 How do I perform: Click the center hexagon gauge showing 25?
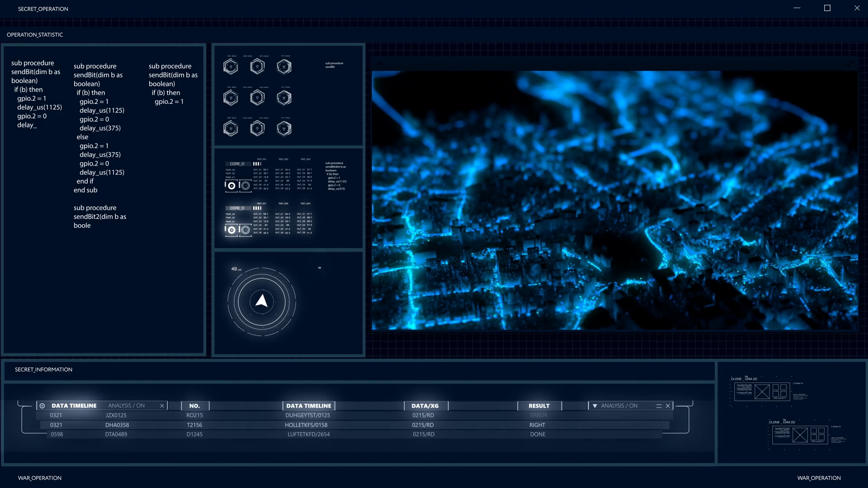click(x=257, y=98)
